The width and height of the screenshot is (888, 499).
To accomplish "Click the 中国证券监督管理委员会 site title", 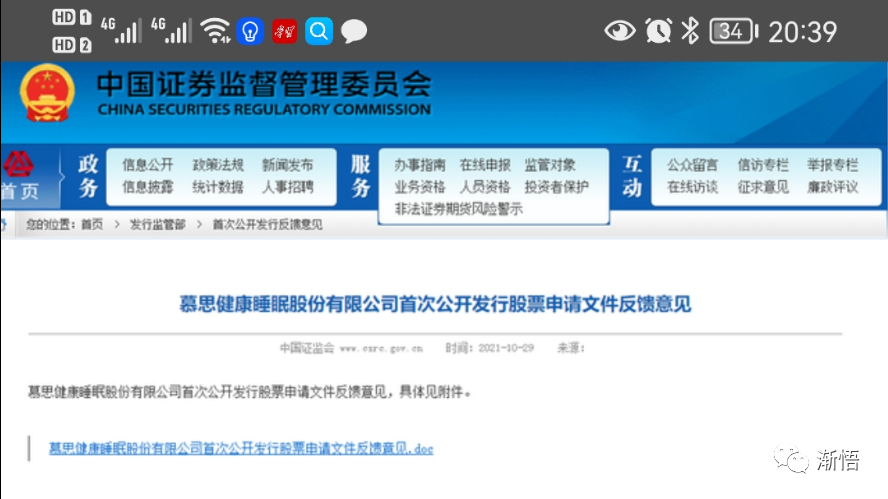I will tap(264, 84).
